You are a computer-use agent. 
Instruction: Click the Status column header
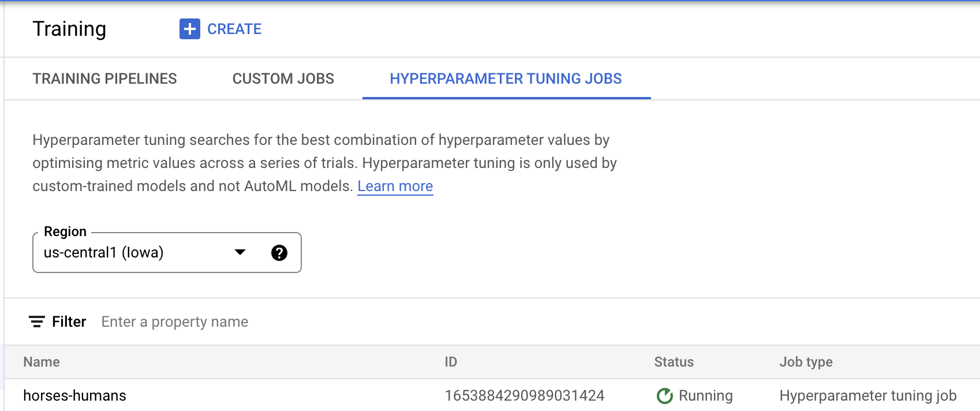coord(674,362)
